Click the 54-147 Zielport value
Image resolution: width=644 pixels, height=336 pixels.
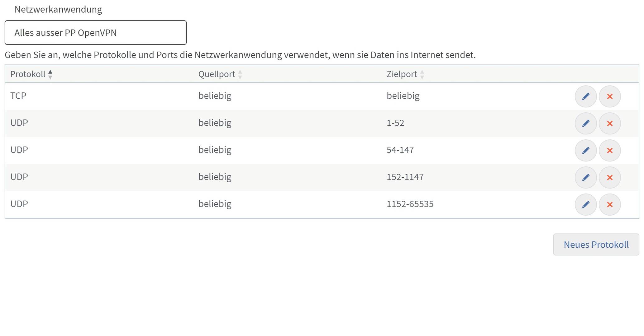click(400, 150)
